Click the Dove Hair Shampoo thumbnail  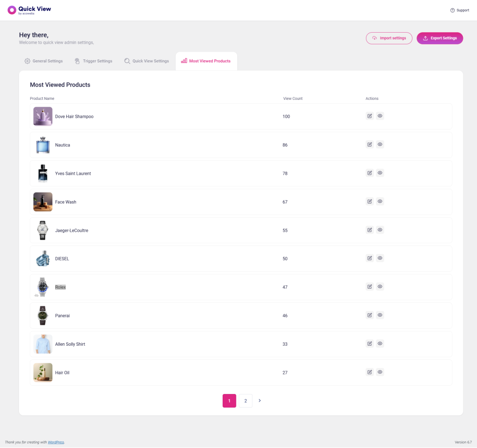coord(43,116)
